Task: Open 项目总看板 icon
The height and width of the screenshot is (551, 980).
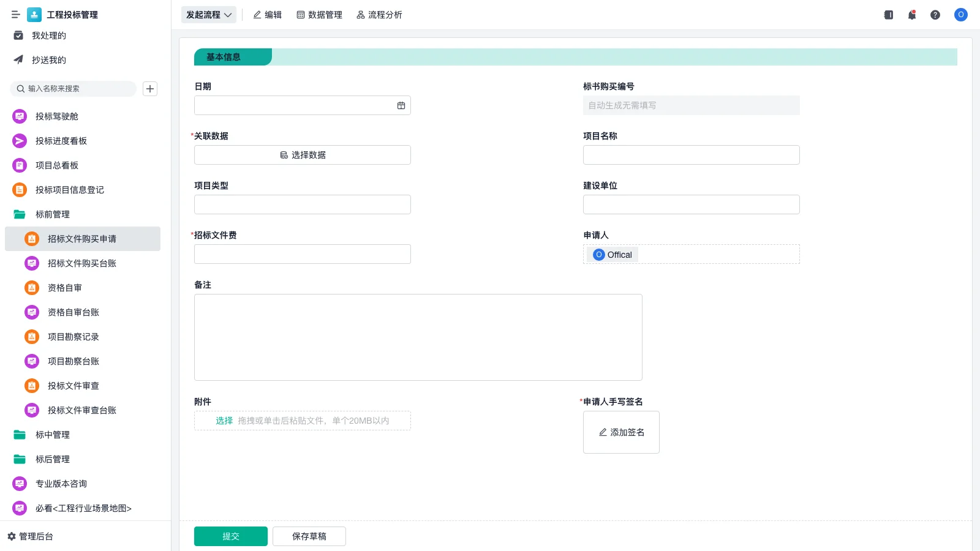Action: (x=20, y=165)
